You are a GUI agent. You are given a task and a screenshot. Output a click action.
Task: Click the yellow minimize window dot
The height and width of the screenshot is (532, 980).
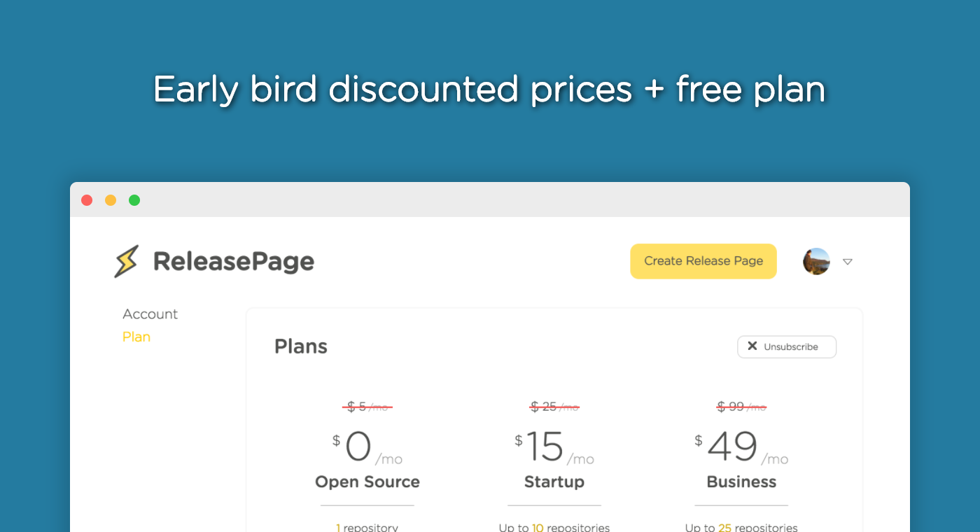(111, 200)
